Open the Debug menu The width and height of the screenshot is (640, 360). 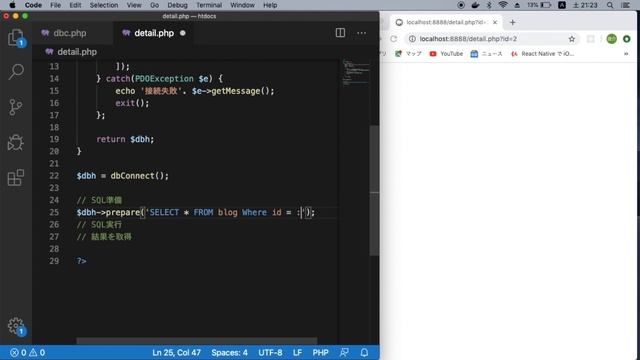click(178, 5)
